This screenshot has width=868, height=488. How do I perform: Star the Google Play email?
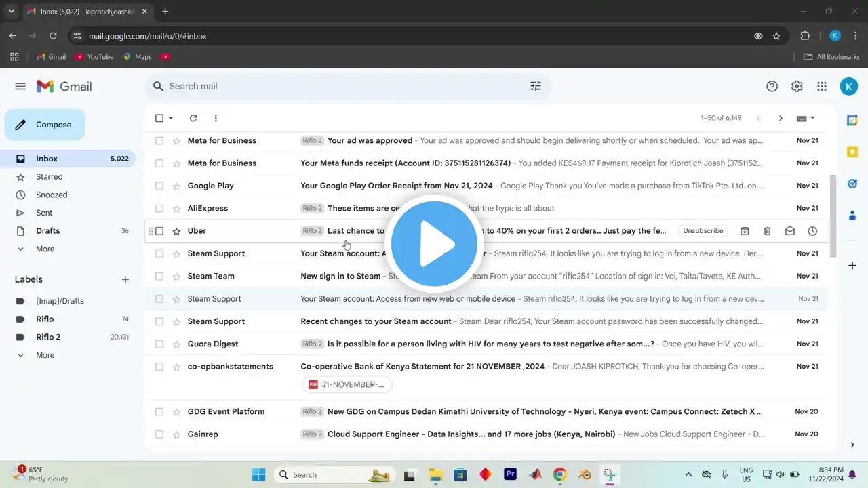pyautogui.click(x=176, y=186)
